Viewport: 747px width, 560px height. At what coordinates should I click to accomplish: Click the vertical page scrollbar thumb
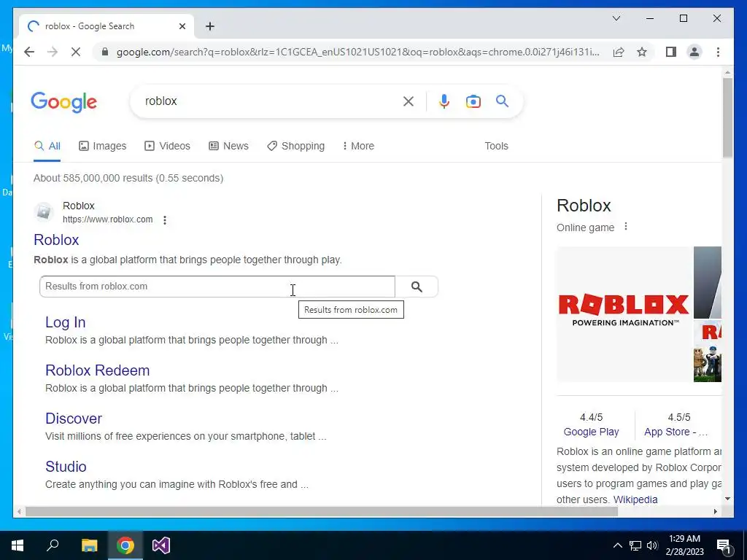tap(727, 117)
